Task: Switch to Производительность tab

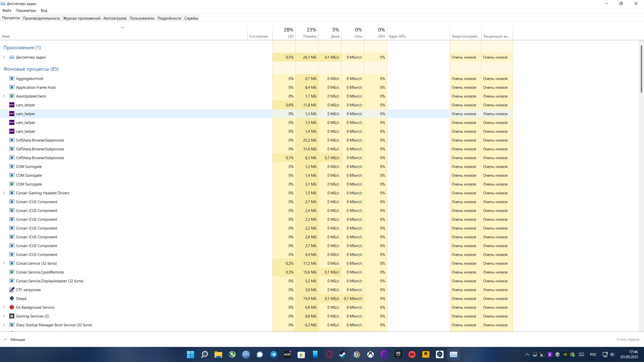Action: [x=42, y=18]
